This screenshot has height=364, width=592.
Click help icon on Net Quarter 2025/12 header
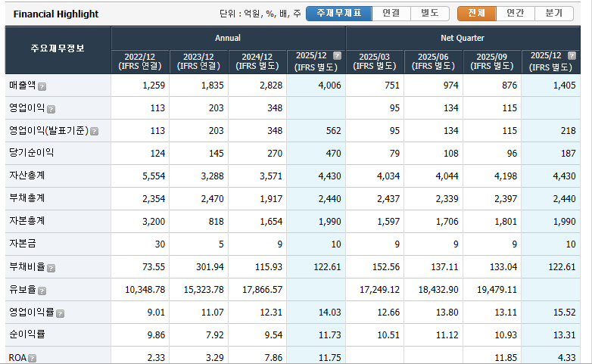coord(572,56)
